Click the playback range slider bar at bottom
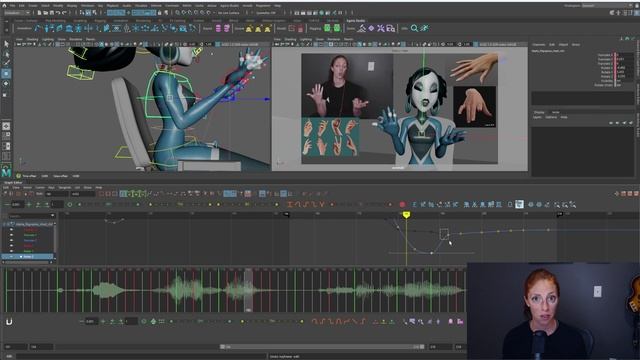640x360 pixels. click(322, 347)
